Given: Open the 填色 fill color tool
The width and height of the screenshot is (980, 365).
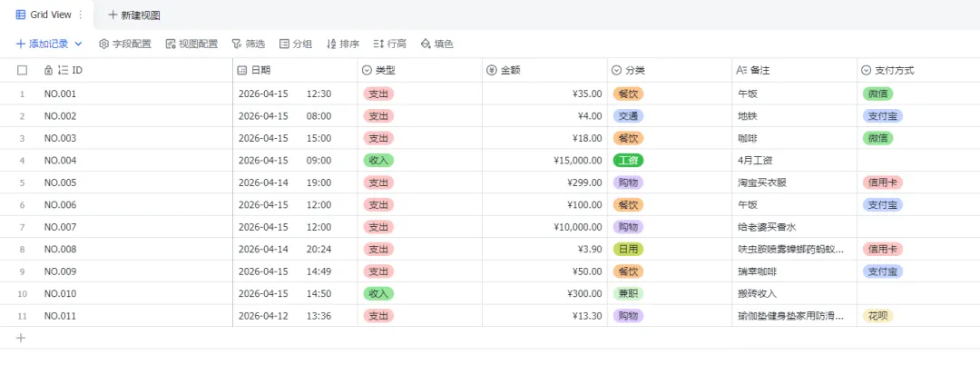Looking at the screenshot, I should click(x=437, y=44).
